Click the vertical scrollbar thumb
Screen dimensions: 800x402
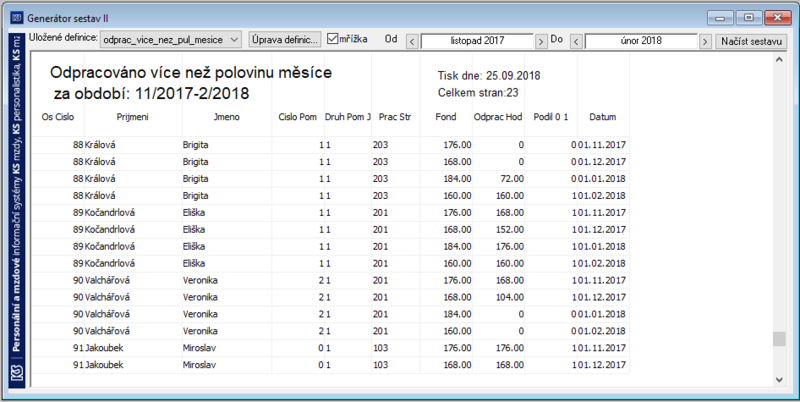[x=779, y=339]
